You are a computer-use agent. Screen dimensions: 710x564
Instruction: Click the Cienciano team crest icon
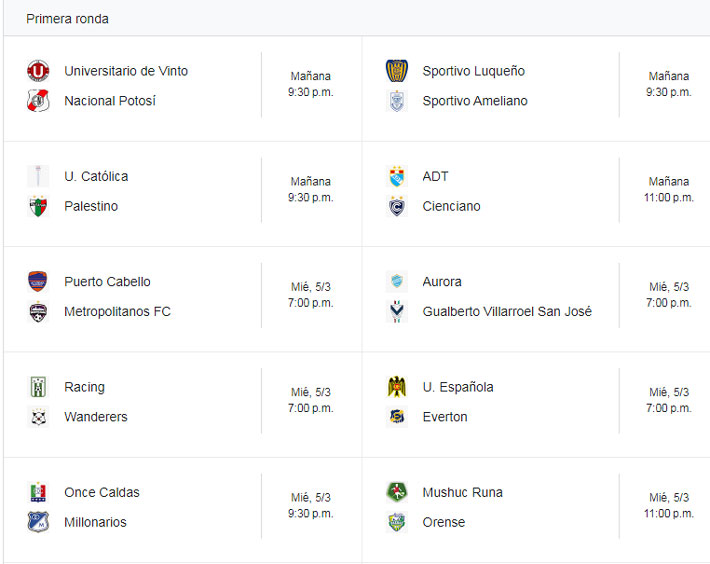pyautogui.click(x=397, y=207)
